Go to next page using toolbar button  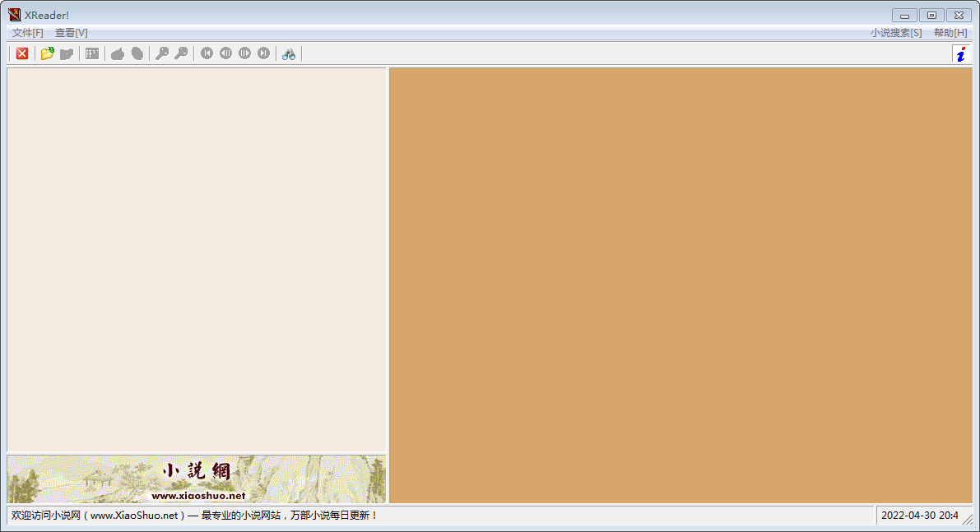click(x=244, y=53)
